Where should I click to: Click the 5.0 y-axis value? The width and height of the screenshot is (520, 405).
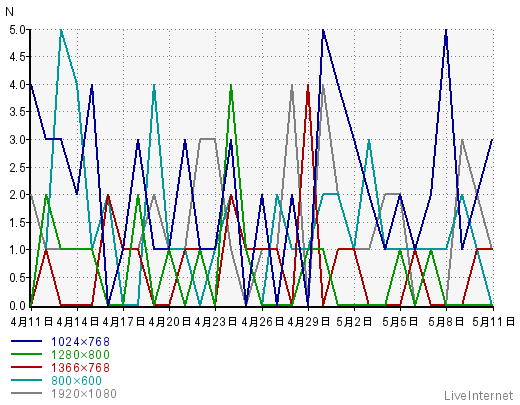pos(17,30)
